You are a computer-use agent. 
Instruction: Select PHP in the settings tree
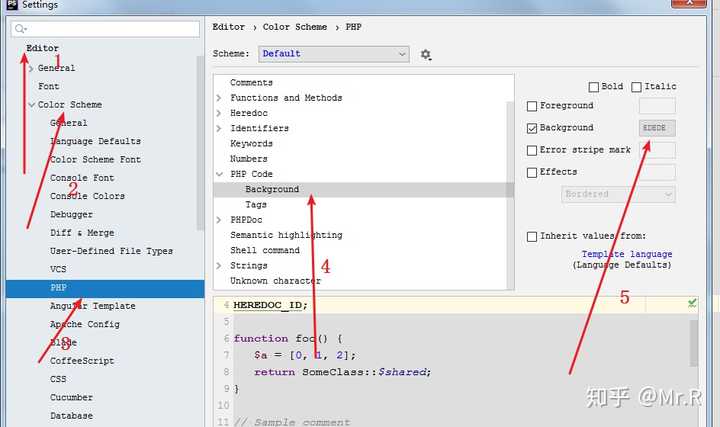(x=105, y=288)
